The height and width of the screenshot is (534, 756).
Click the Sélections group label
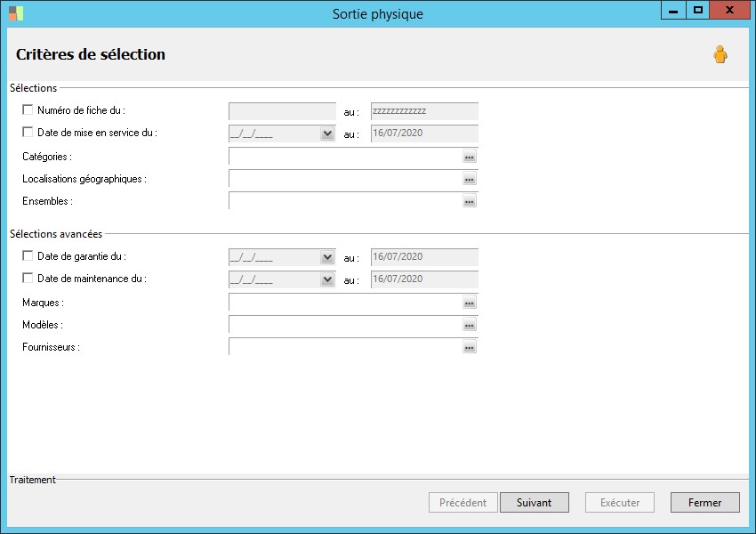click(x=33, y=88)
